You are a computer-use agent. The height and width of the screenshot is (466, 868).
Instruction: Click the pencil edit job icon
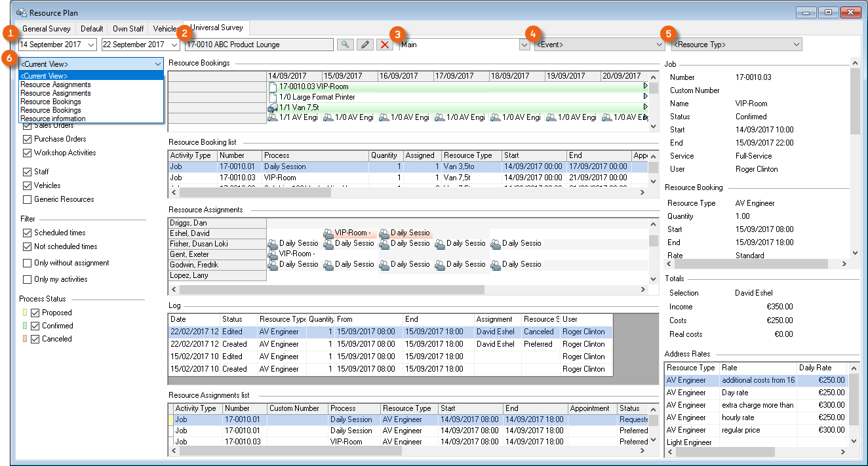point(365,45)
